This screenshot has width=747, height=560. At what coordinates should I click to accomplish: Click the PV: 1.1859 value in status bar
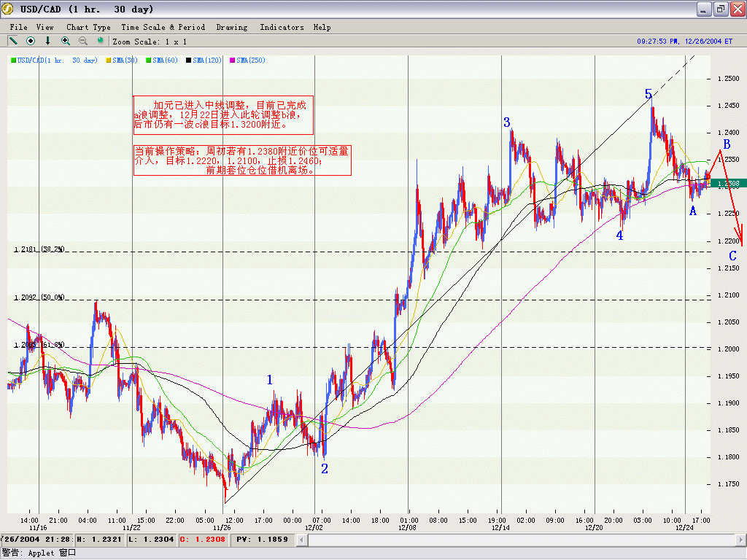point(263,540)
